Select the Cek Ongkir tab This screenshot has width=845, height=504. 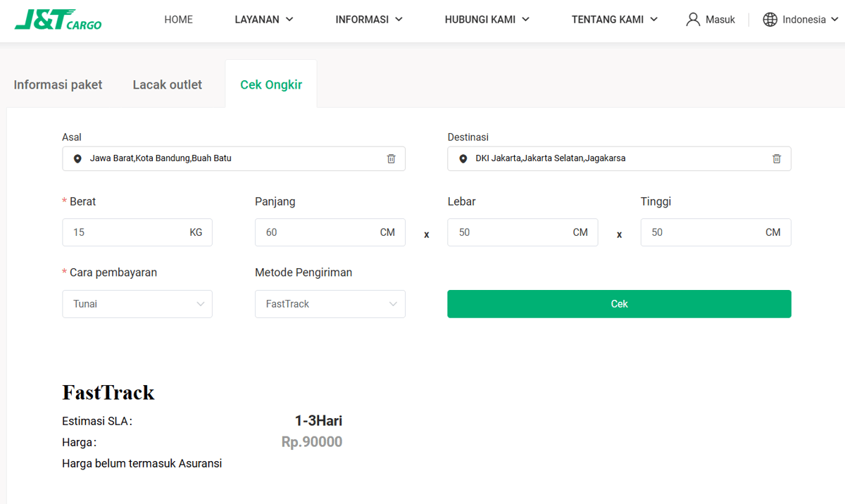pyautogui.click(x=271, y=84)
